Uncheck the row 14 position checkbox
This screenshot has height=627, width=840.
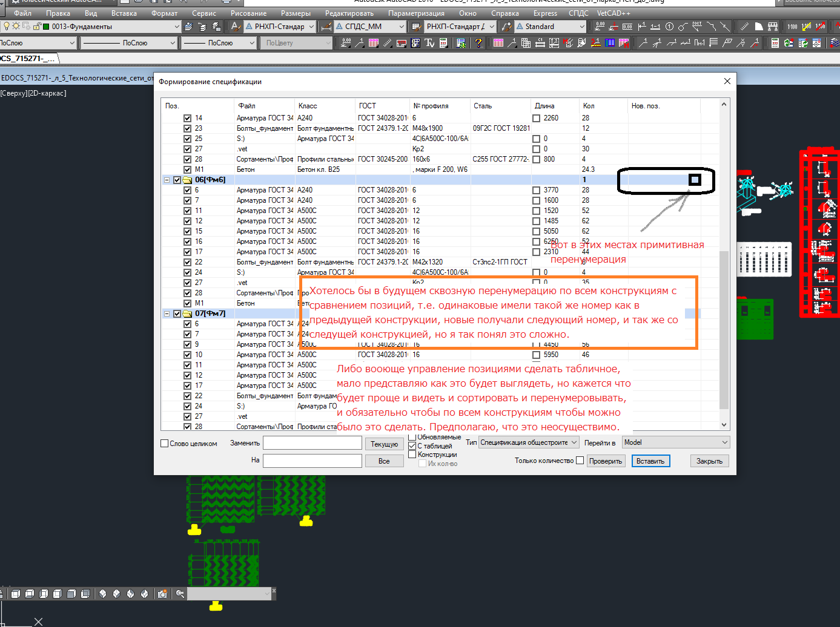187,119
